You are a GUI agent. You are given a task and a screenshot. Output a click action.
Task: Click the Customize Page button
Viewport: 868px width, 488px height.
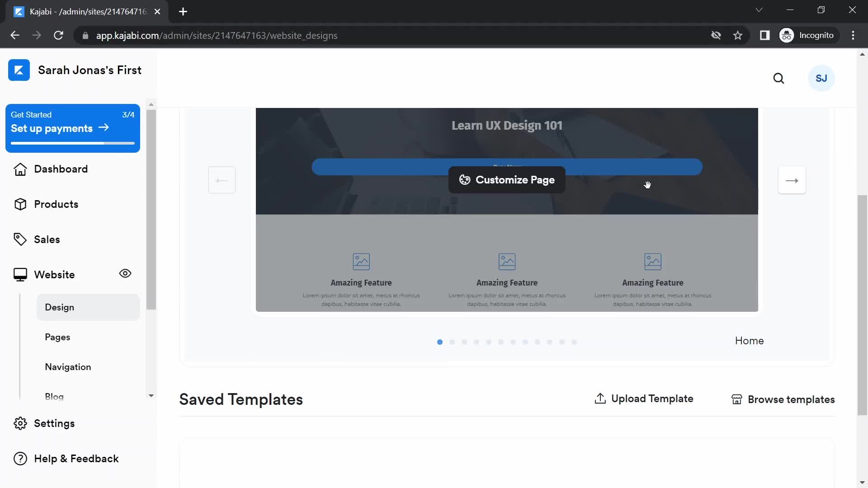pos(507,180)
